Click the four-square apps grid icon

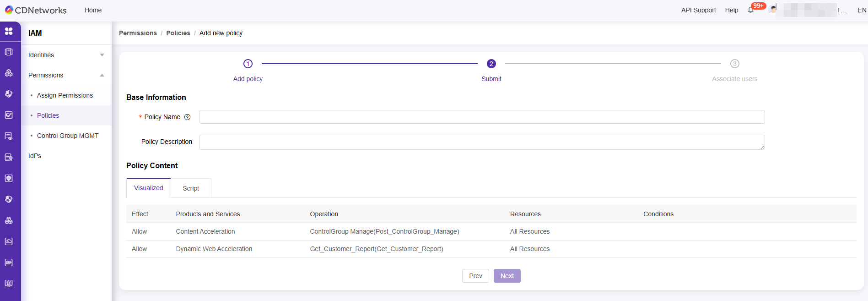click(9, 31)
